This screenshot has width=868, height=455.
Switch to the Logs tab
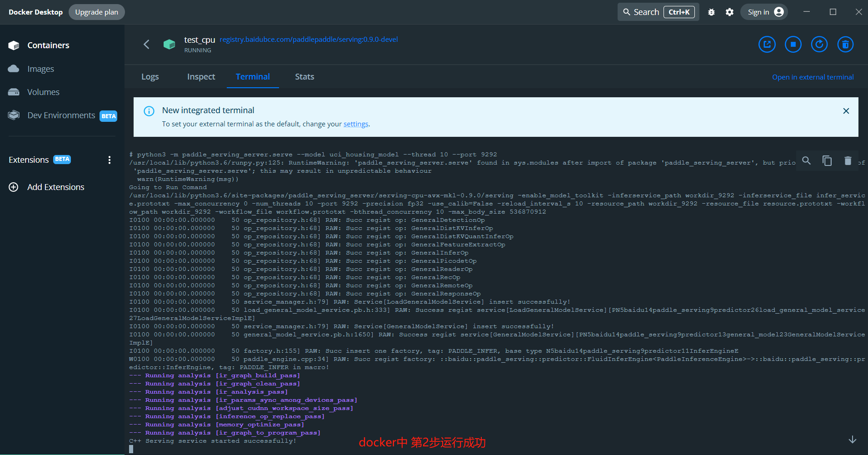pyautogui.click(x=150, y=77)
